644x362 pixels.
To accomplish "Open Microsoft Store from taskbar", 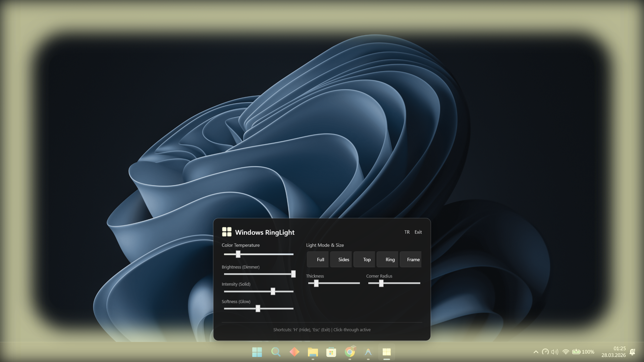I will [x=331, y=352].
